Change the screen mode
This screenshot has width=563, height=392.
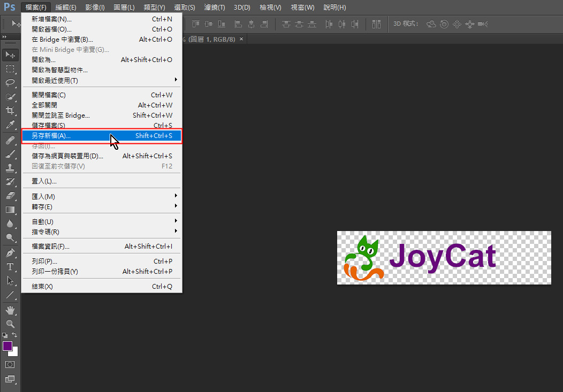10,379
